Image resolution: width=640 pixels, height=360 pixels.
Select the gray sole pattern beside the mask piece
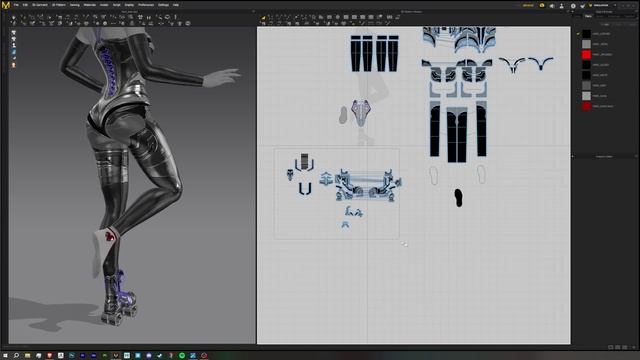[x=343, y=115]
